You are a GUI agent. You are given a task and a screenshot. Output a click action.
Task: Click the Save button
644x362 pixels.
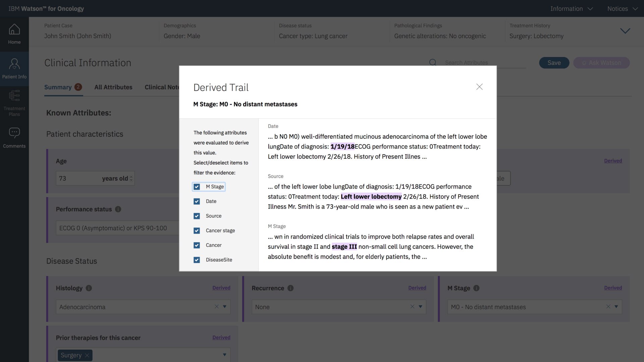click(x=554, y=63)
